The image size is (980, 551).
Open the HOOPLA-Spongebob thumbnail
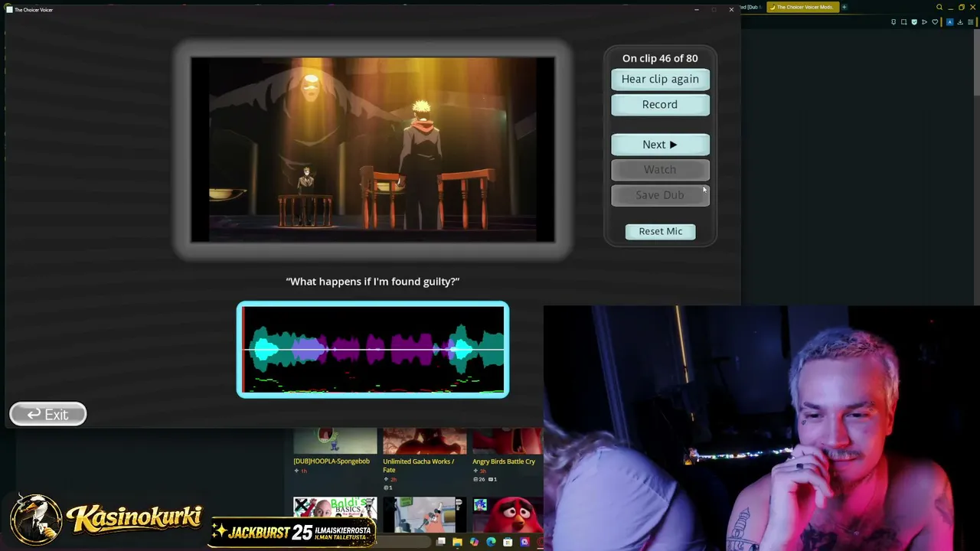pyautogui.click(x=335, y=442)
